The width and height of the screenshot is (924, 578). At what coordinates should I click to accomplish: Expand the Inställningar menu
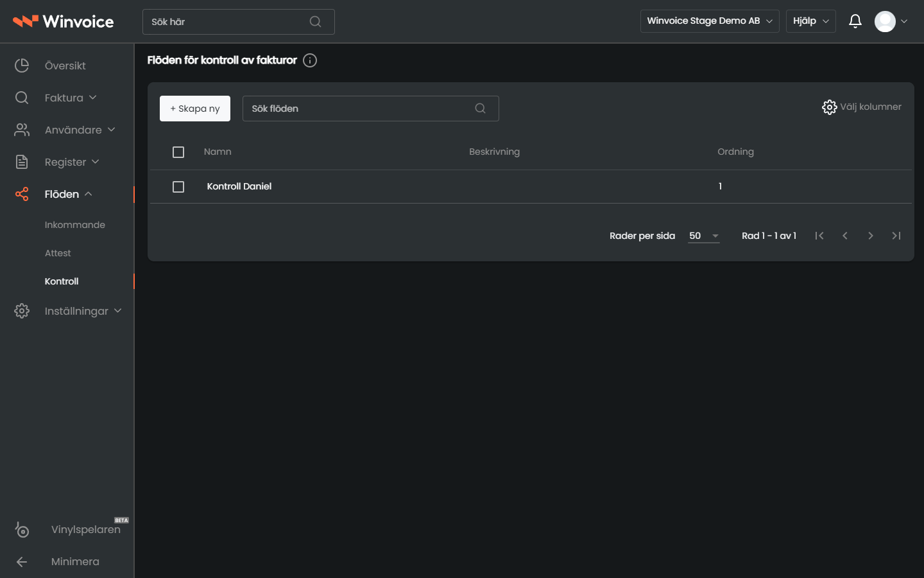tap(83, 311)
